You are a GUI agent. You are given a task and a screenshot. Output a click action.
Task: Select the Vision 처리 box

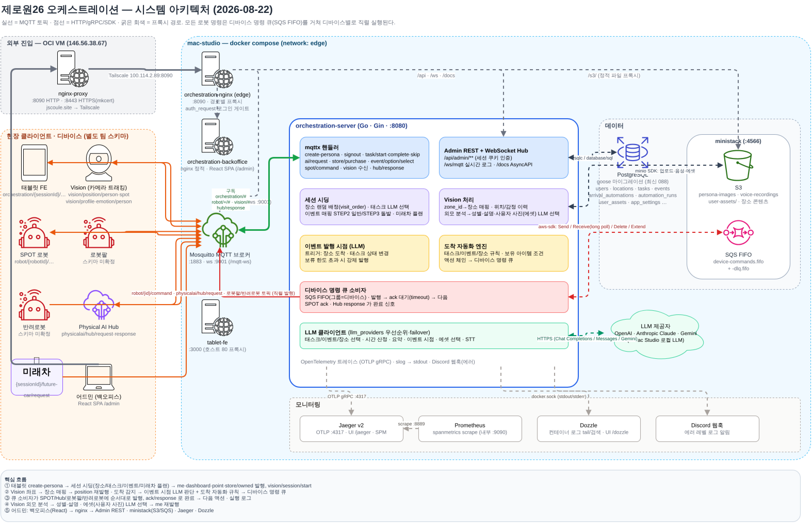tap(504, 207)
